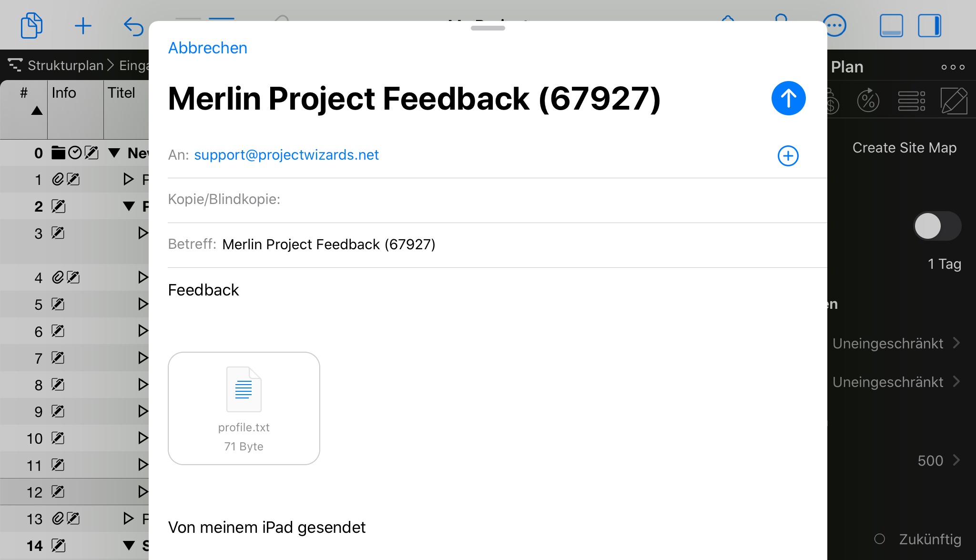Tap the Betreff subject field
The height and width of the screenshot is (560, 976).
pos(497,244)
